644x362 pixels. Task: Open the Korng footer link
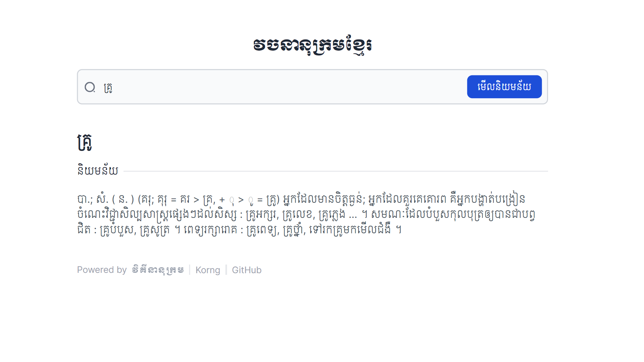point(208,270)
